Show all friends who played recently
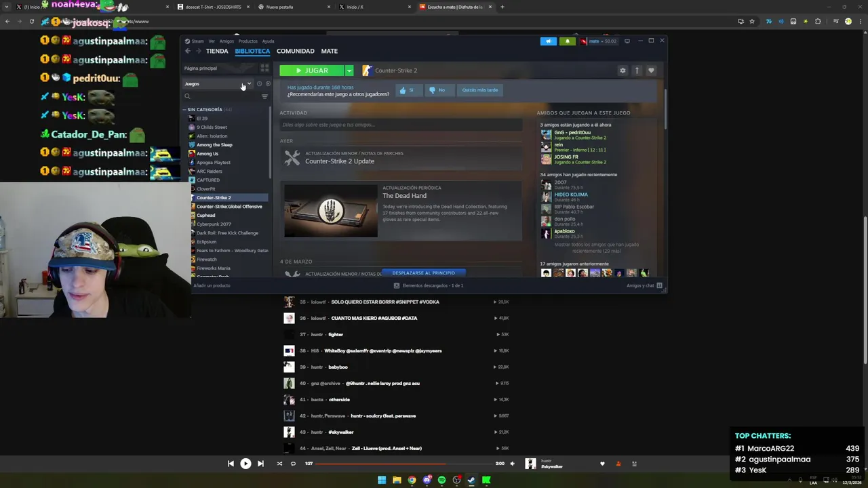The height and width of the screenshot is (488, 868). tap(596, 247)
